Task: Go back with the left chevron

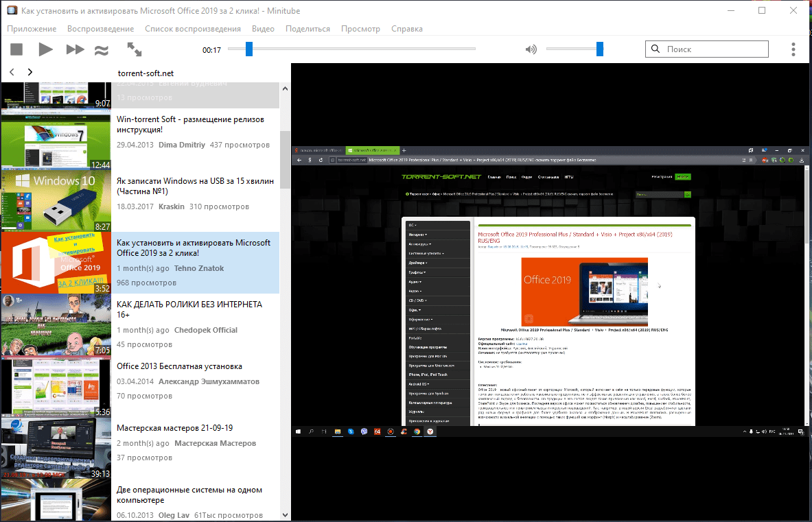Action: click(12, 72)
